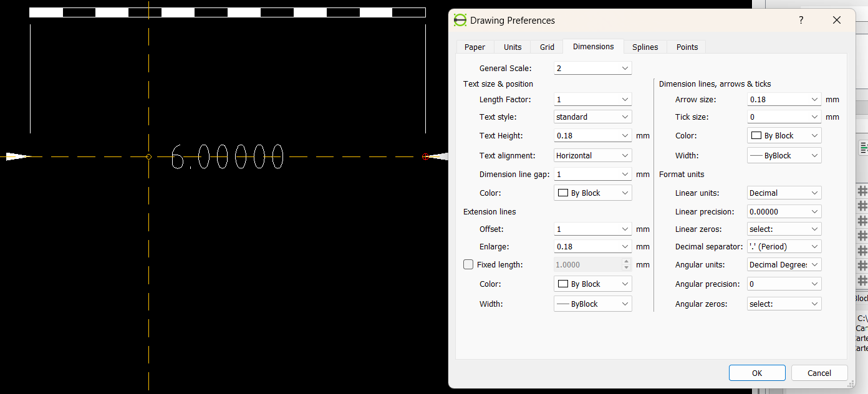868x394 pixels.
Task: Open the Linear precision dropdown
Action: [x=784, y=211]
